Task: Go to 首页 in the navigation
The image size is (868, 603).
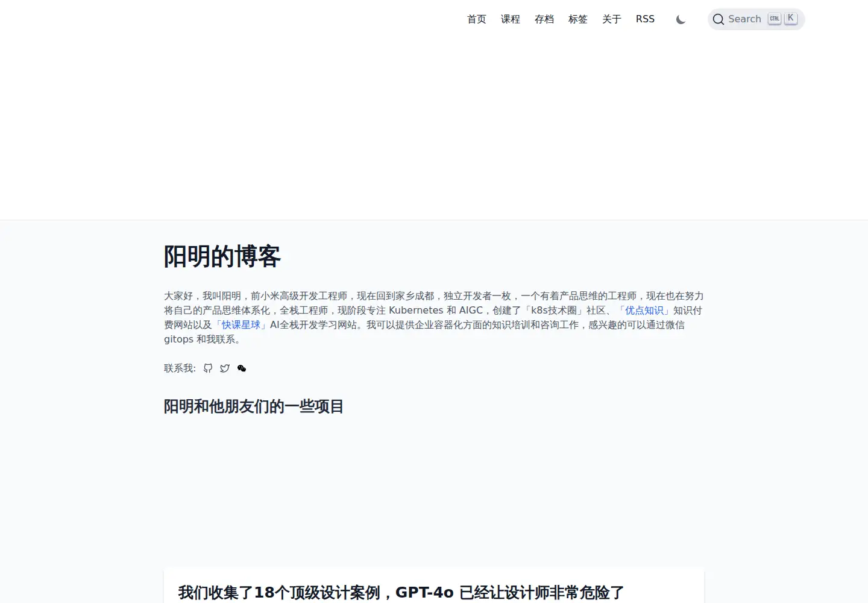Action: pyautogui.click(x=477, y=19)
